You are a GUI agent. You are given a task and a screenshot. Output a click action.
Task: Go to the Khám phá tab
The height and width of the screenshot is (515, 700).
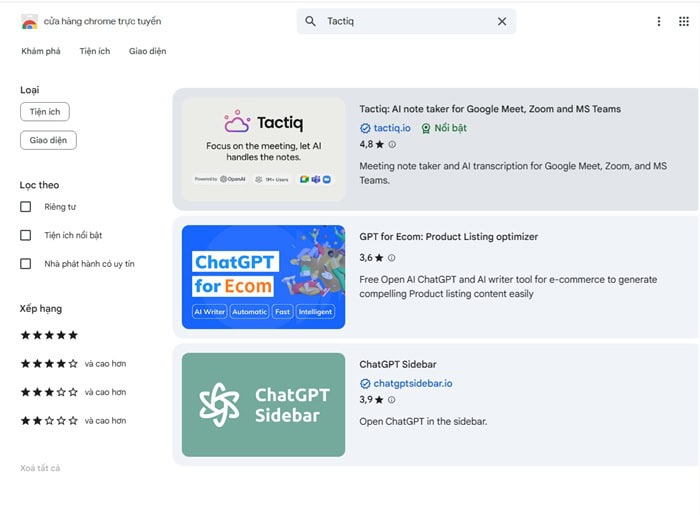pyautogui.click(x=41, y=51)
